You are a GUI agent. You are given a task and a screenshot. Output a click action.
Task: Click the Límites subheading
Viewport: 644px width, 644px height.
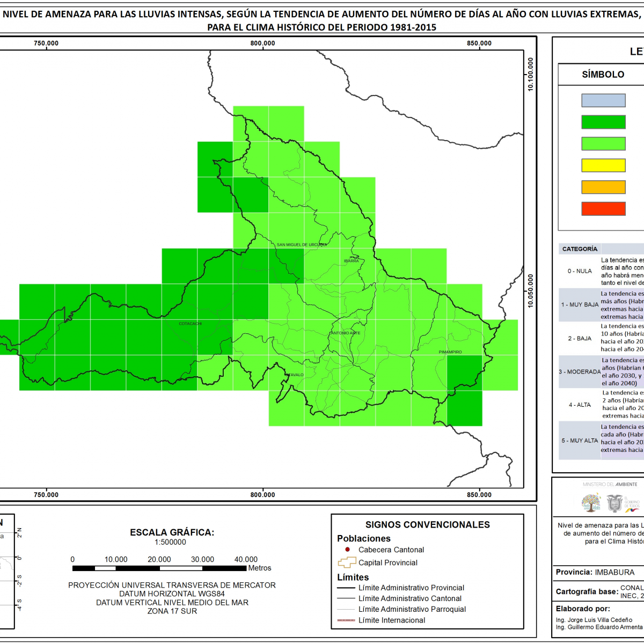coord(353,577)
